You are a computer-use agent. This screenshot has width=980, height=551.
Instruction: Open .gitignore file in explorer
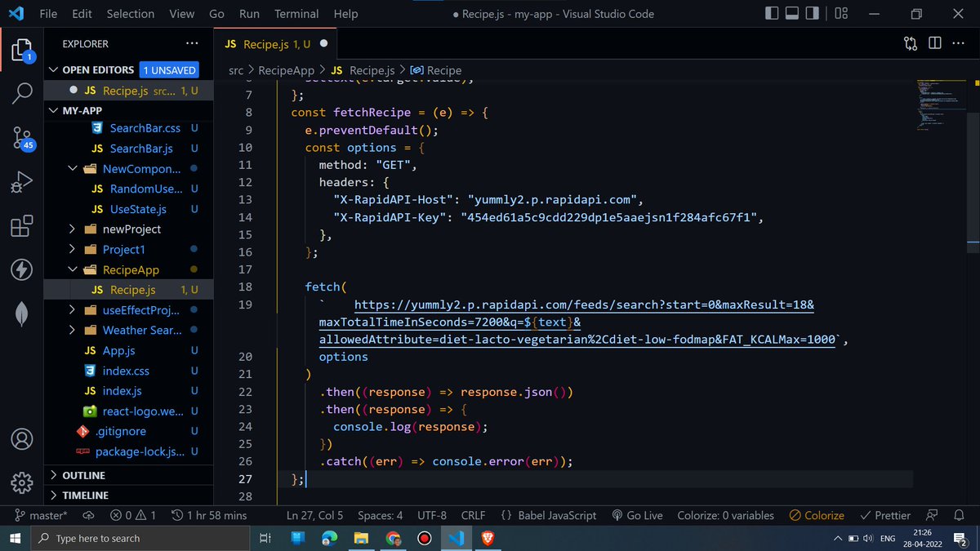pyautogui.click(x=122, y=431)
